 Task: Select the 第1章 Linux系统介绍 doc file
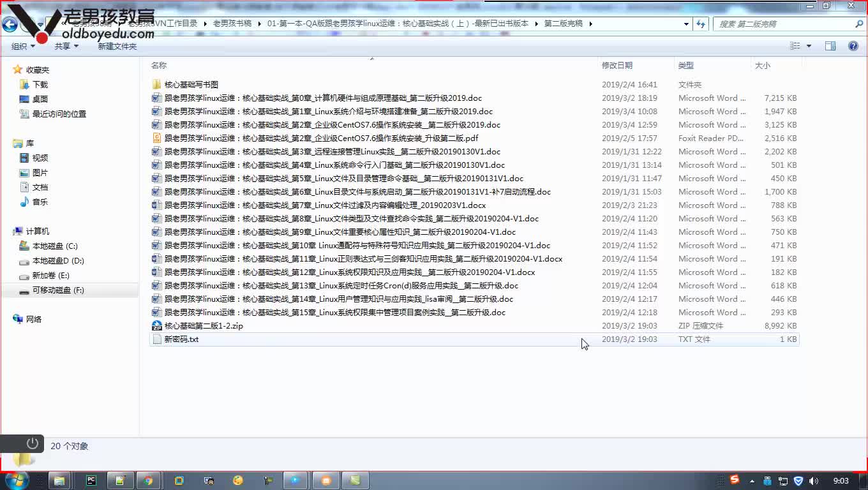[329, 111]
